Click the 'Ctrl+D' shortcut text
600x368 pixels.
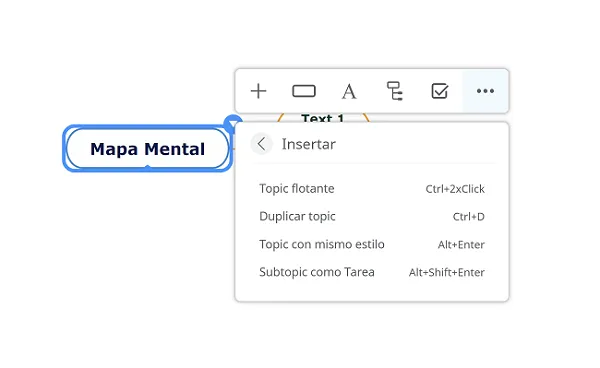click(x=468, y=217)
